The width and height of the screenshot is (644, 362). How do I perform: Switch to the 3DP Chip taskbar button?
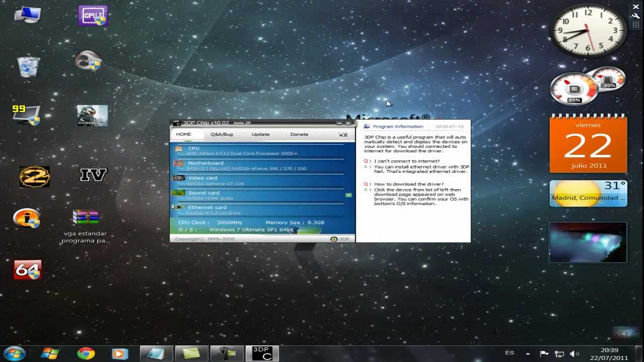pyautogui.click(x=262, y=353)
